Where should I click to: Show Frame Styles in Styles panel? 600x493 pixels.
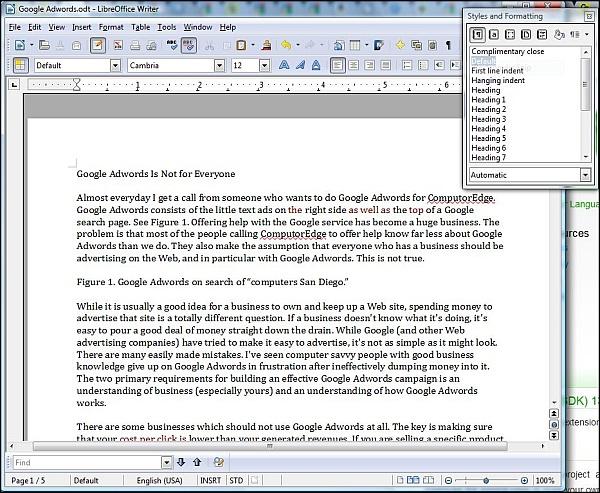coord(510,35)
